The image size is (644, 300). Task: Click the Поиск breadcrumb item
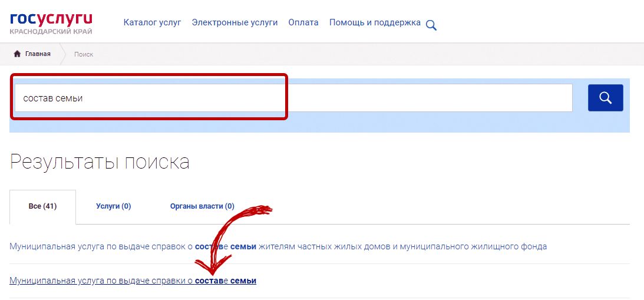pyautogui.click(x=84, y=54)
